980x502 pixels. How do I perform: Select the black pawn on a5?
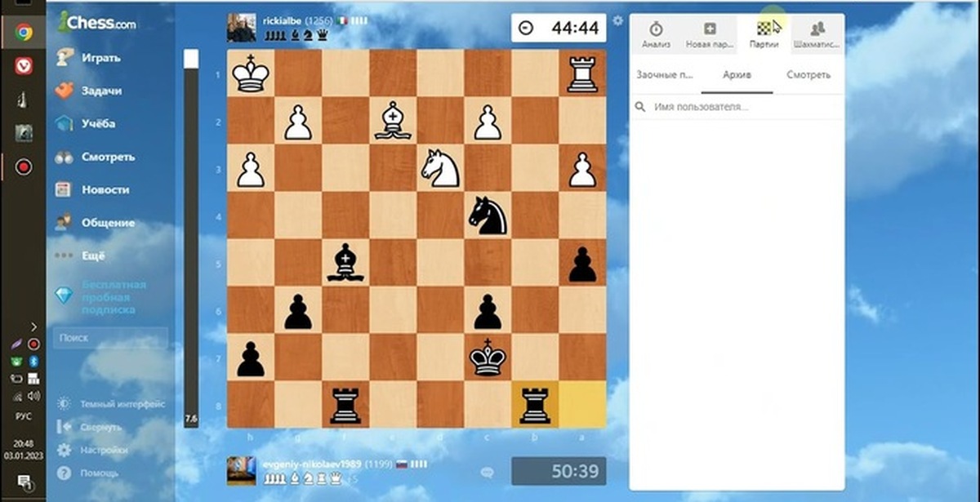coord(582,264)
